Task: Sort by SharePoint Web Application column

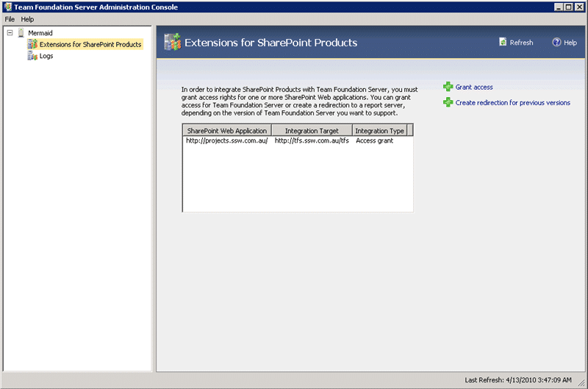Action: pos(227,131)
